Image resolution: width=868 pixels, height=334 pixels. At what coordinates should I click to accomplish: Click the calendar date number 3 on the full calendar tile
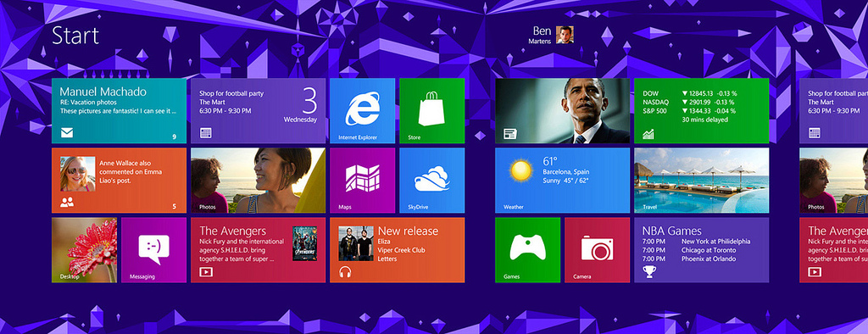pyautogui.click(x=309, y=101)
